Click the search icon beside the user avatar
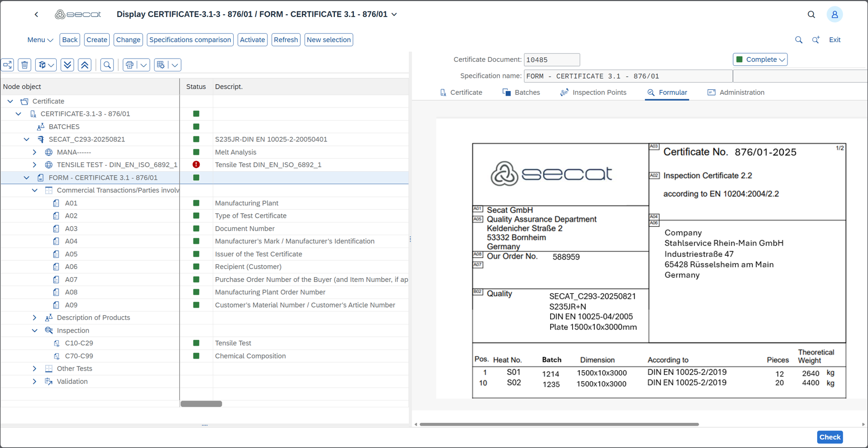868x448 pixels. pos(811,15)
